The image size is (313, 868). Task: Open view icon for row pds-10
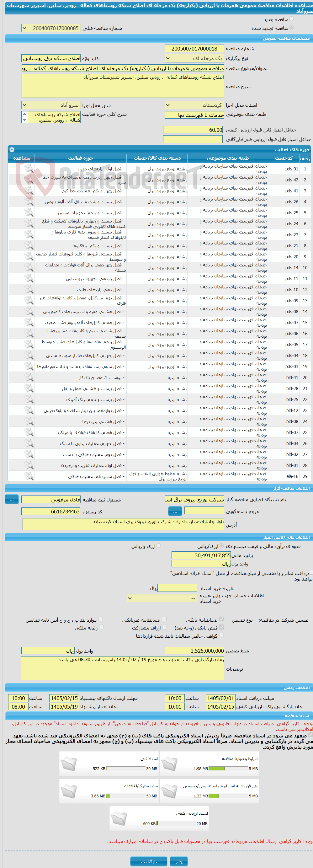tap(29, 289)
